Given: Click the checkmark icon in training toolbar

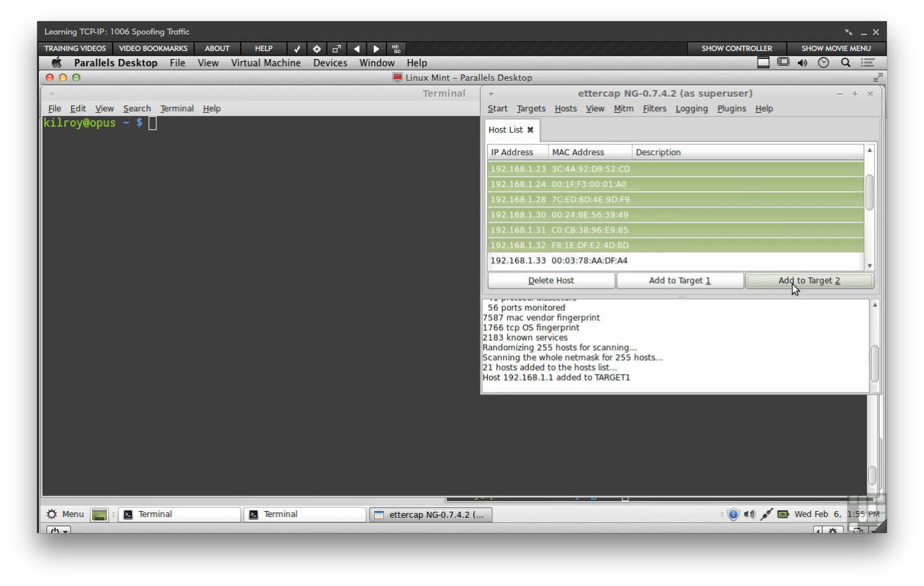Looking at the screenshot, I should [297, 48].
